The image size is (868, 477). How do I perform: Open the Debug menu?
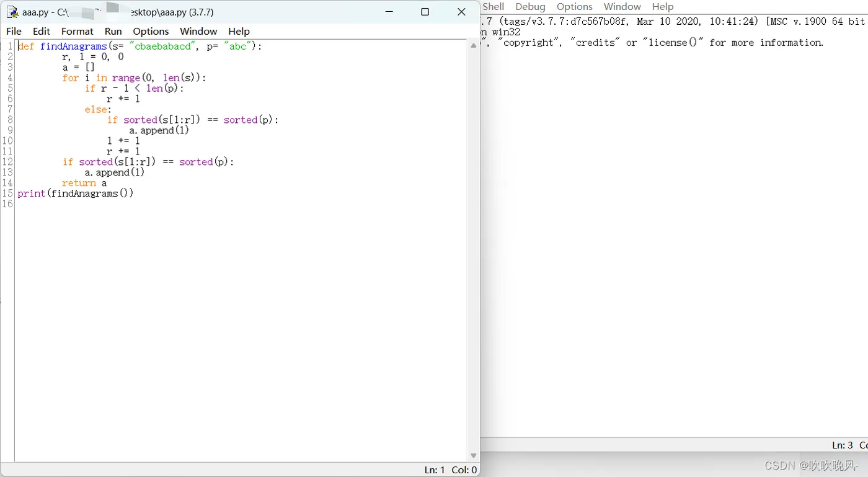click(530, 6)
